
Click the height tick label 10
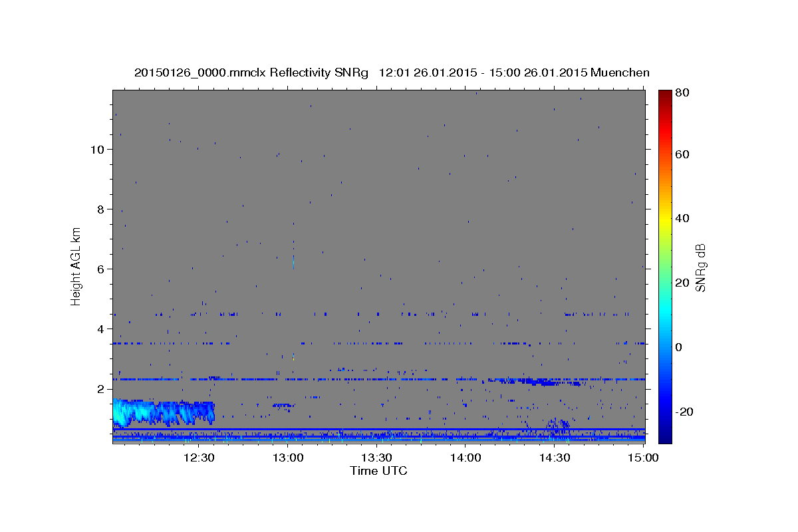(96, 150)
